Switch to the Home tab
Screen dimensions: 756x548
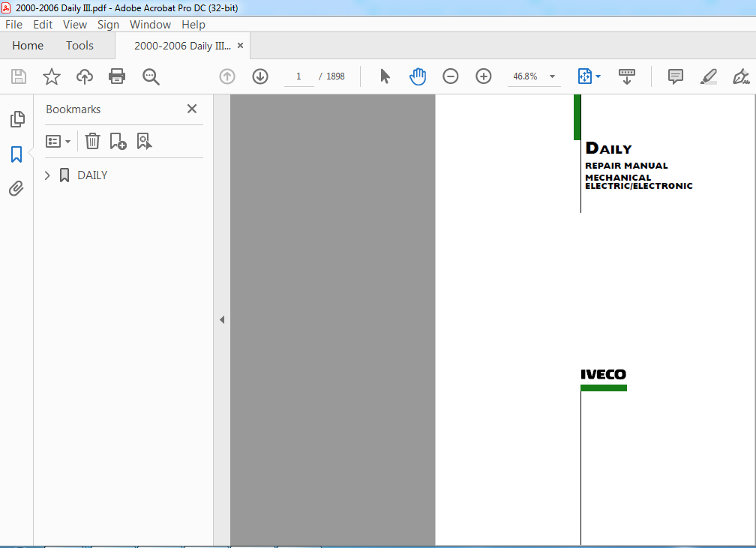(x=28, y=46)
